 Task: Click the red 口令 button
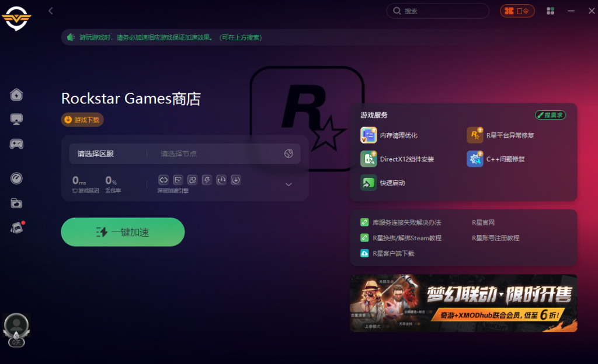click(517, 11)
